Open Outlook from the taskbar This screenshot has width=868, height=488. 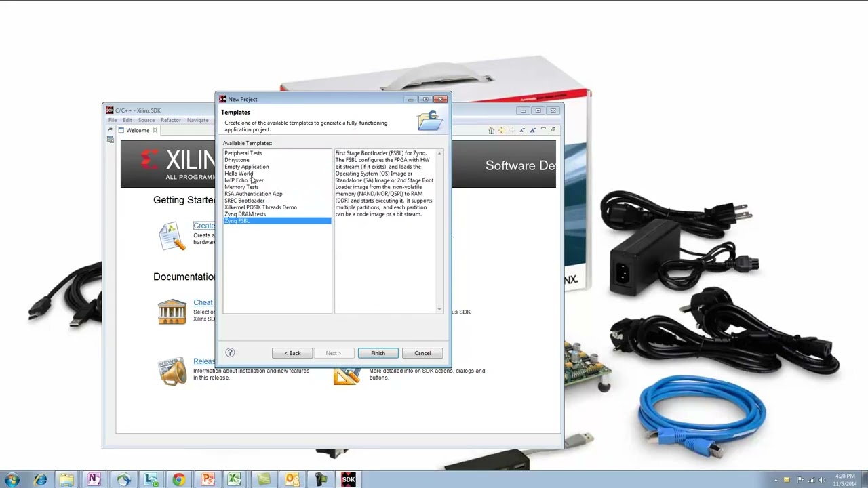tap(292, 479)
